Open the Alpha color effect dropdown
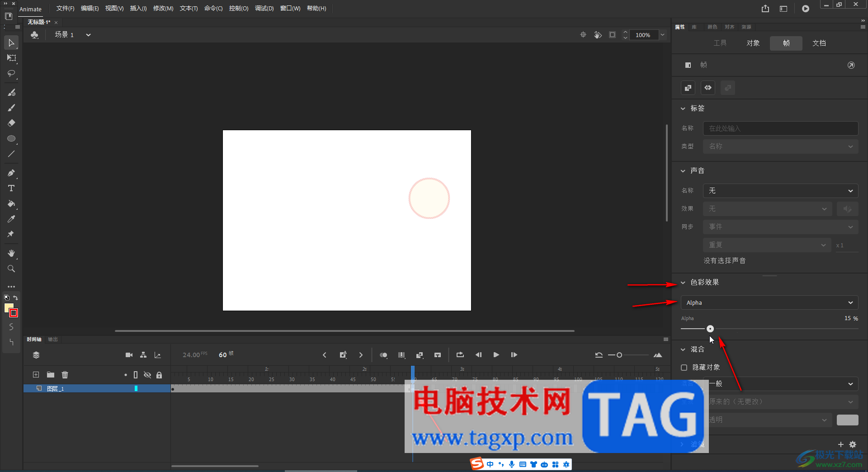The width and height of the screenshot is (868, 472). pos(769,302)
